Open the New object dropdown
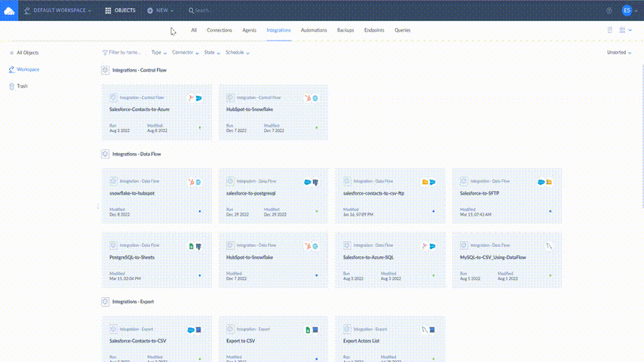Image resolution: width=644 pixels, height=362 pixels. click(x=160, y=11)
